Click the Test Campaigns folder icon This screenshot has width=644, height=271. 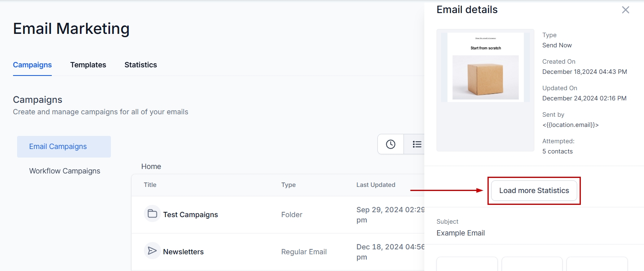(x=152, y=213)
